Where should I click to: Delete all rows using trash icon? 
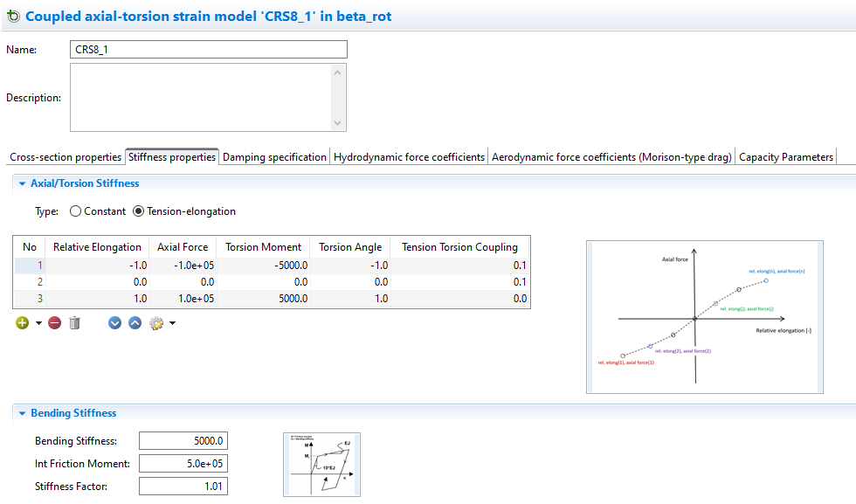(74, 322)
